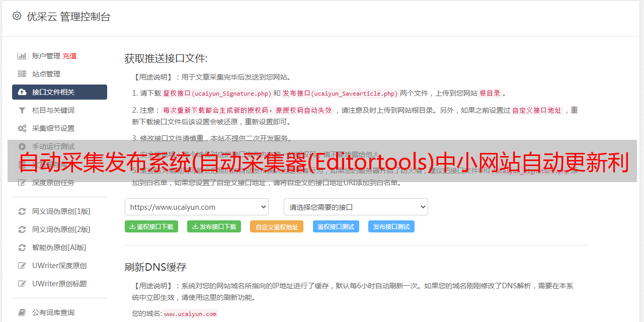Screen dimensions: 644x322
Task: Open 智能伪原创[AI版] via its refresh icon
Action: (22, 248)
